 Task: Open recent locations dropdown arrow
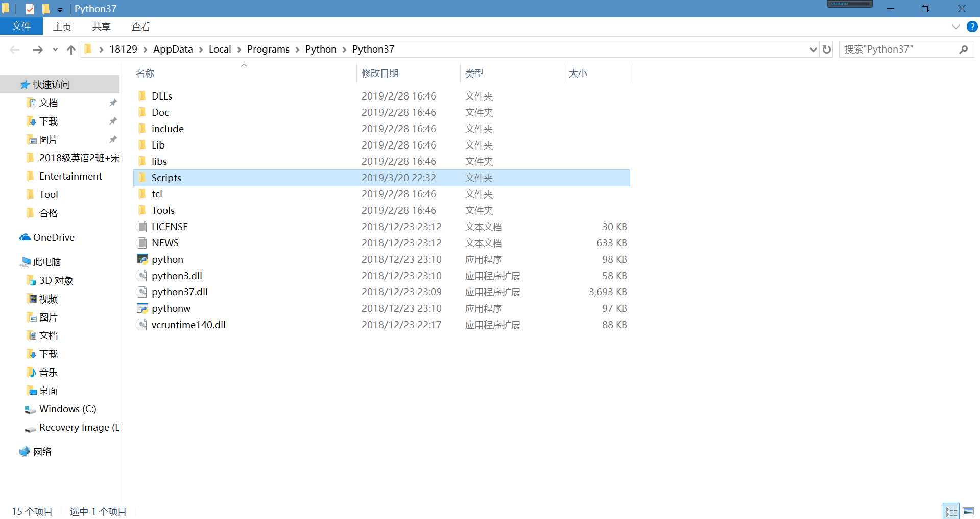tap(55, 50)
